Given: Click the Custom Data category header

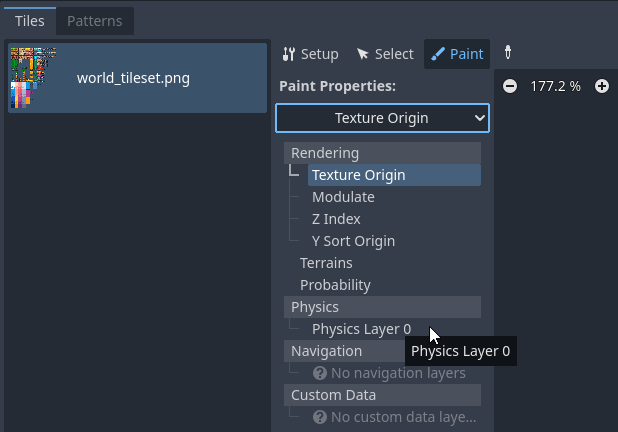Looking at the screenshot, I should pos(333,395).
